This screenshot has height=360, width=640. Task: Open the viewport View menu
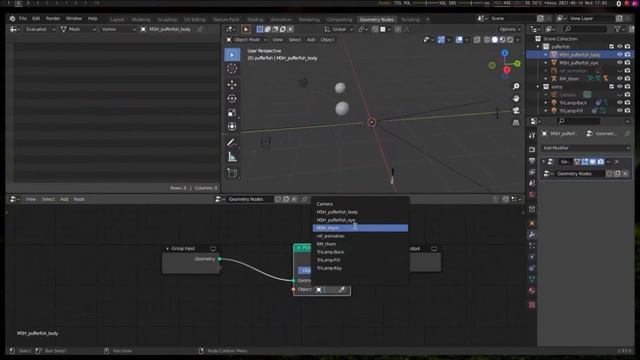[278, 40]
